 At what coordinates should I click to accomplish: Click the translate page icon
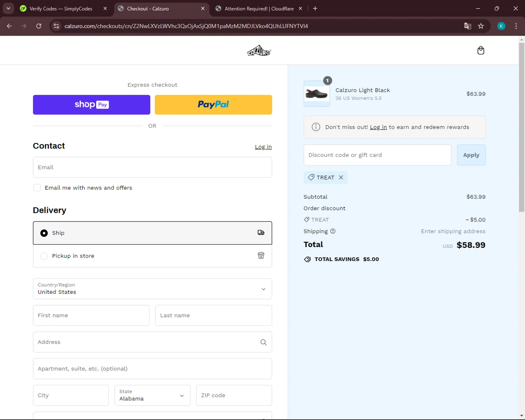click(x=468, y=26)
